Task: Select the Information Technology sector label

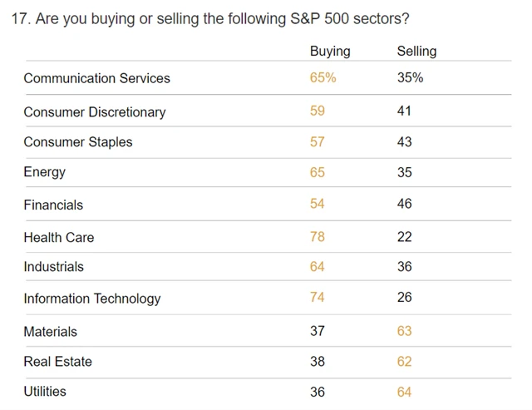Action: (91, 299)
